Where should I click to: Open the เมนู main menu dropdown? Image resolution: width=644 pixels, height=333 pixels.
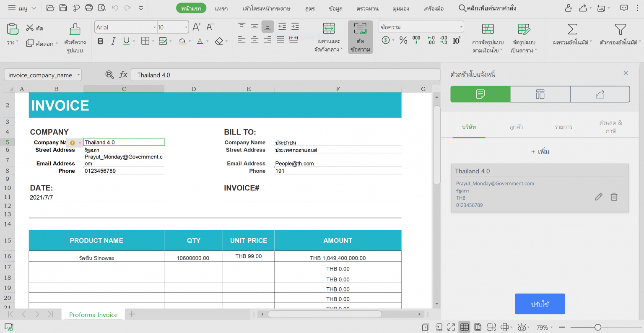tap(22, 8)
